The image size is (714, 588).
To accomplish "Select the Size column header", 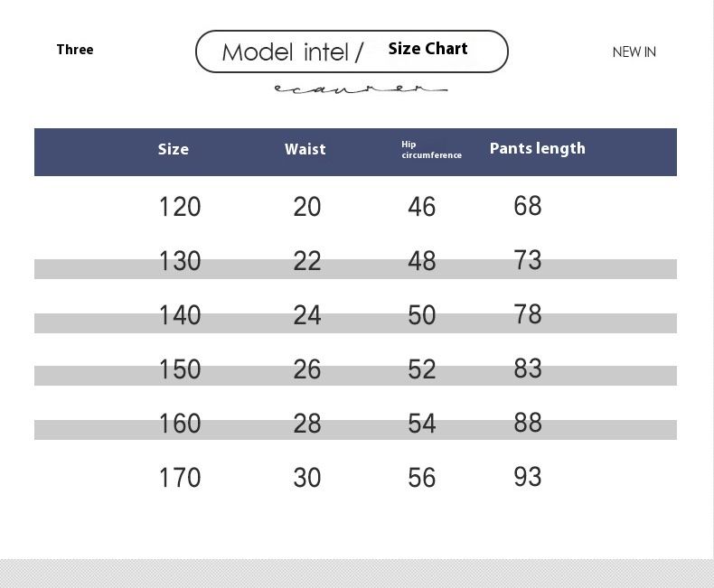I will (174, 150).
